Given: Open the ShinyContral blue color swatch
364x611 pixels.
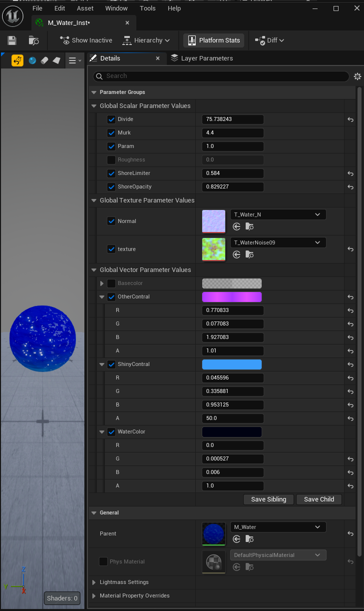Looking at the screenshot, I should point(232,364).
